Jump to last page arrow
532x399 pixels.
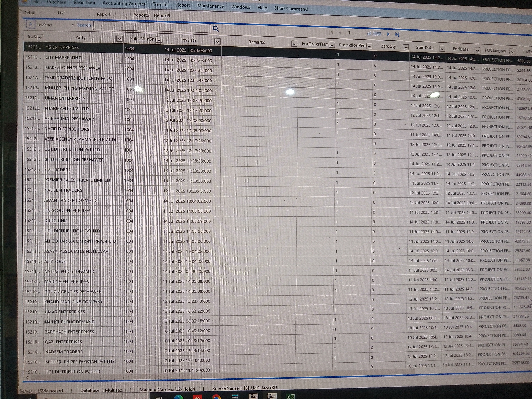coord(397,35)
